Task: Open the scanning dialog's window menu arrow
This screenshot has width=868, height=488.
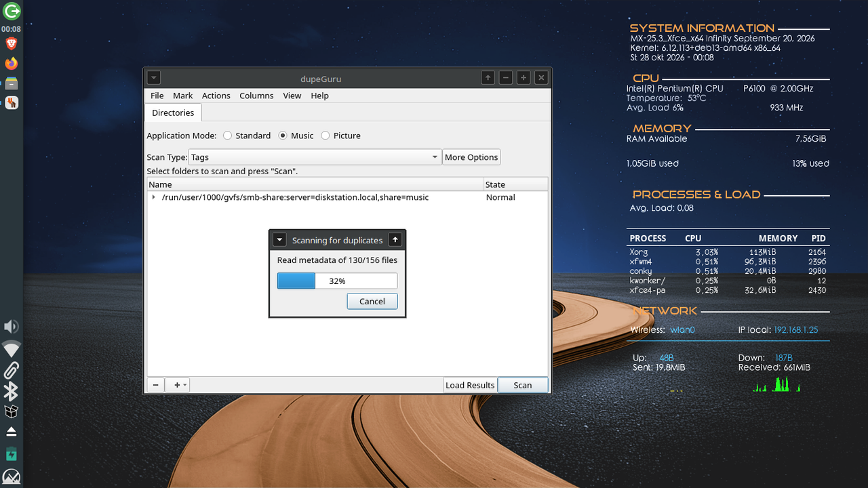Action: 279,240
